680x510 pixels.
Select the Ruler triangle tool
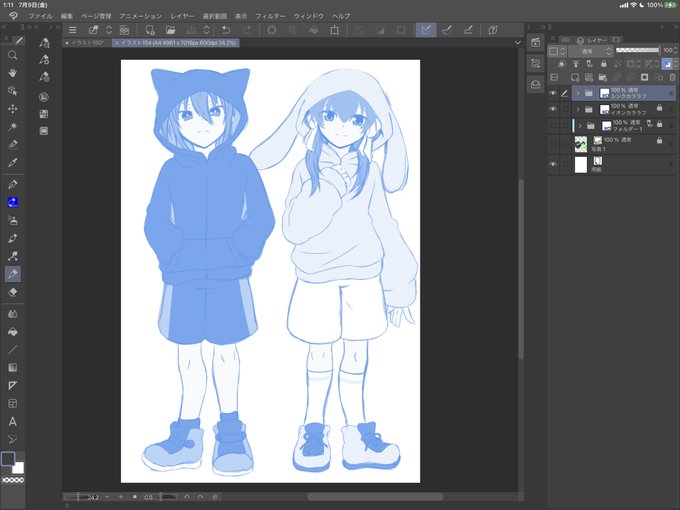13,386
